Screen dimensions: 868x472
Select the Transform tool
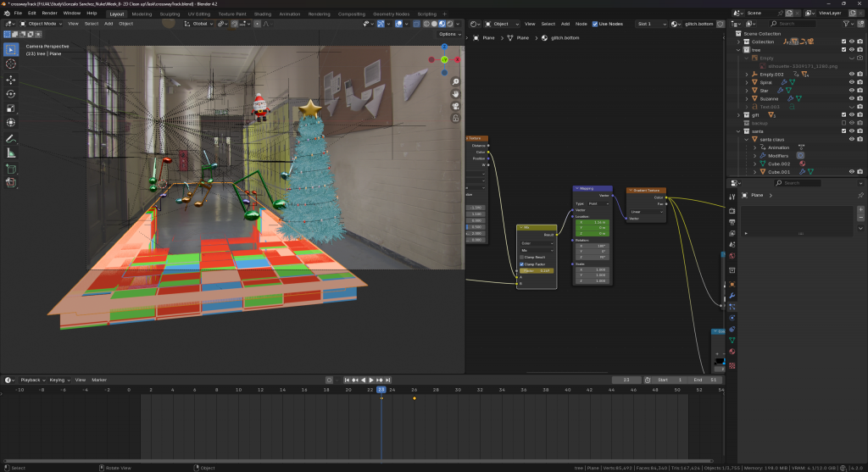coord(10,123)
